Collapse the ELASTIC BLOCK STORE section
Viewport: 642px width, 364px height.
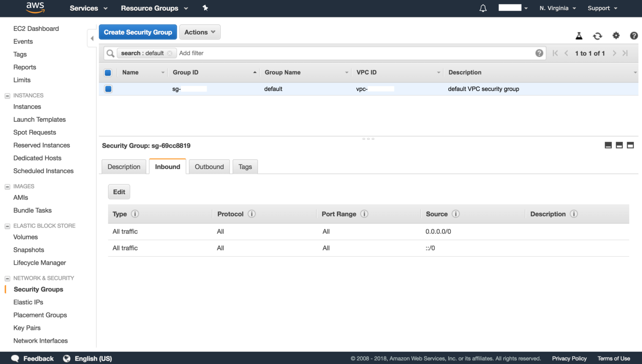pyautogui.click(x=7, y=226)
